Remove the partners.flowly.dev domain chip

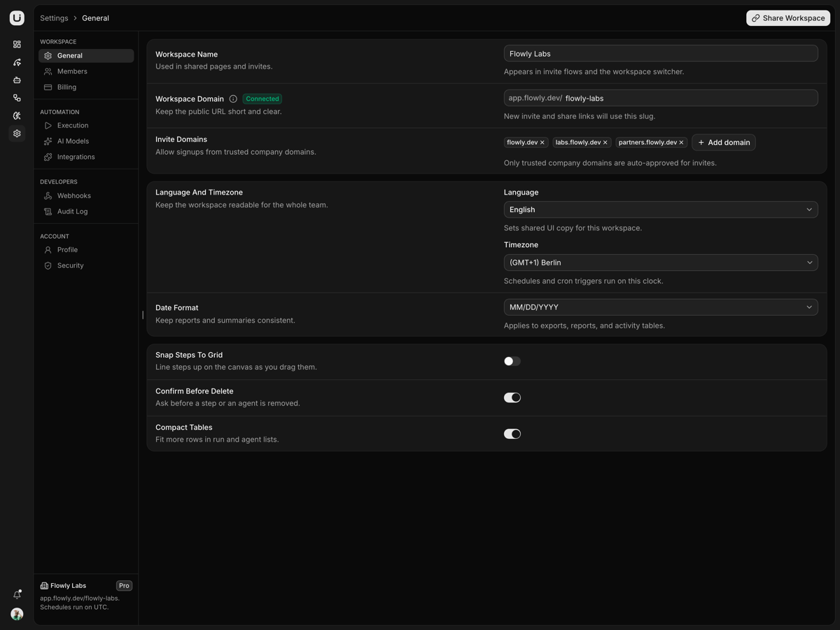click(x=681, y=143)
